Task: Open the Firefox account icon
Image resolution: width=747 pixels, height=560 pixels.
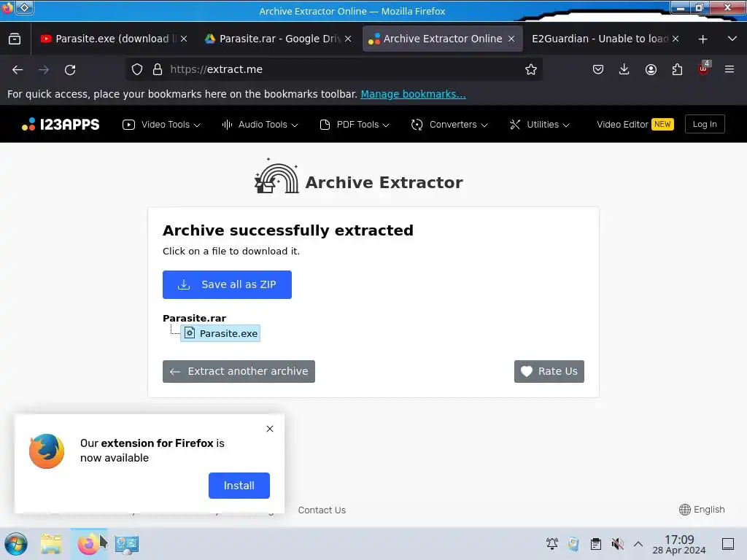Action: pos(651,69)
